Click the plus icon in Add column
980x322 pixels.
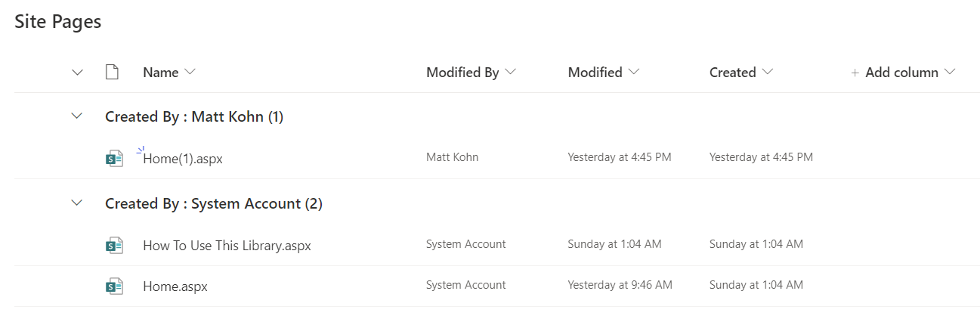(855, 73)
